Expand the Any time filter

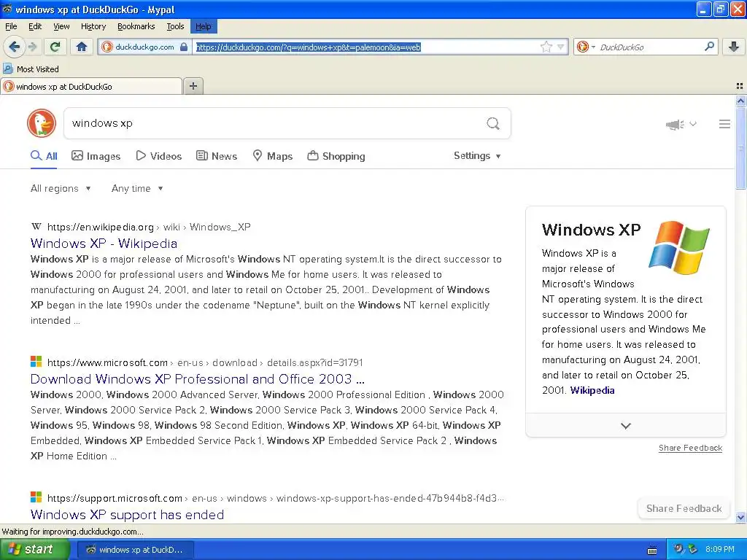coord(137,189)
